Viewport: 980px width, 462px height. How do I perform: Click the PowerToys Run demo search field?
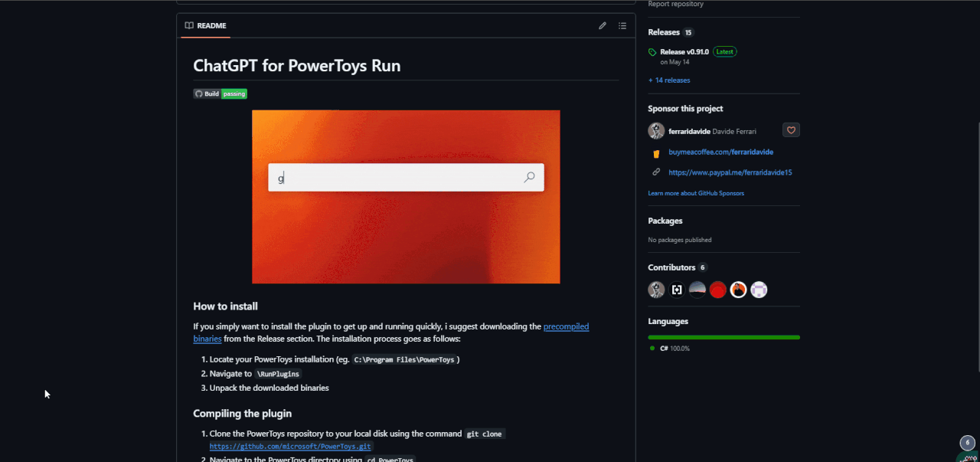coord(406,178)
